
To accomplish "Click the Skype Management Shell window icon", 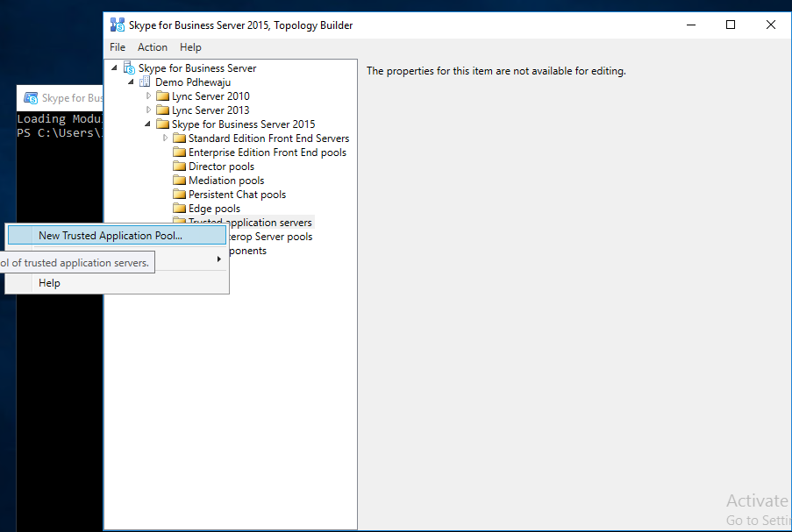I will pos(31,98).
